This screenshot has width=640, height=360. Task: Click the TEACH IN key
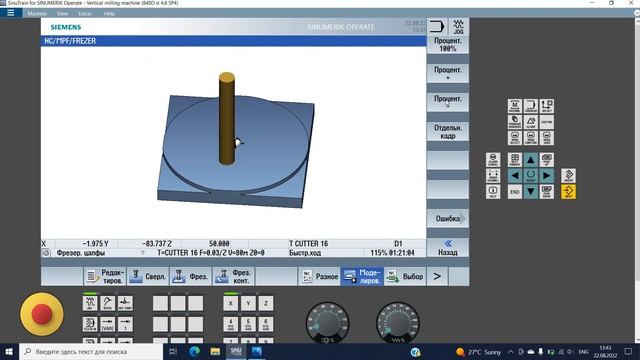click(x=90, y=324)
